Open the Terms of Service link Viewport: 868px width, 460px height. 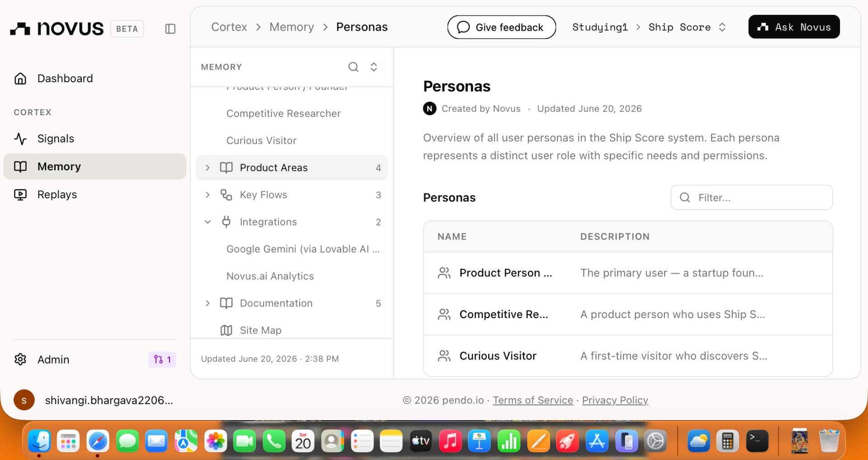pyautogui.click(x=533, y=400)
